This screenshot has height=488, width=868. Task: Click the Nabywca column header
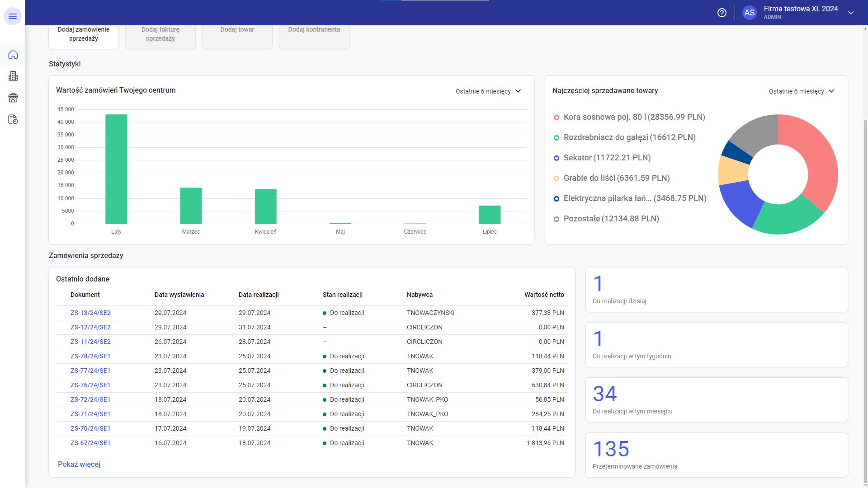pyautogui.click(x=420, y=295)
